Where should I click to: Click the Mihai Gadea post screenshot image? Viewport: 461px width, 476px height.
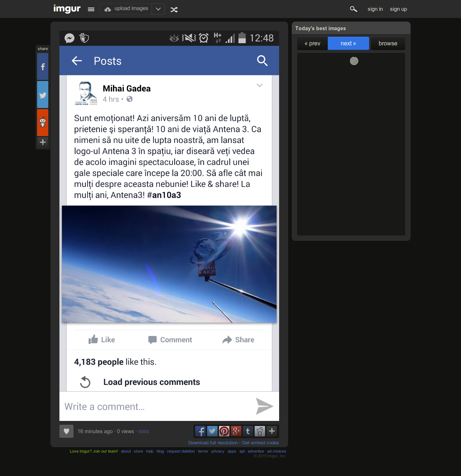(x=169, y=226)
